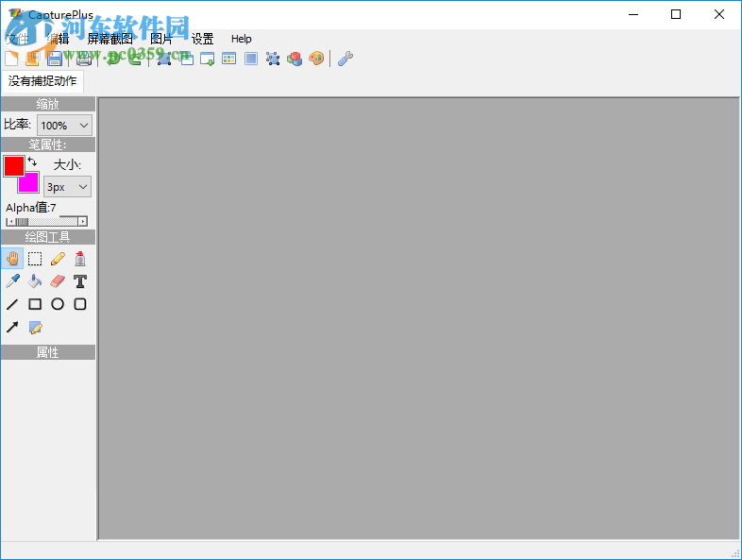Select the Line drawing tool
Image resolution: width=742 pixels, height=560 pixels.
[12, 304]
